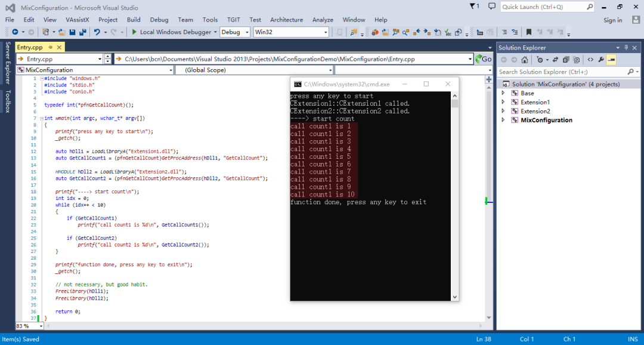Toggle bookmark with the bookmark icon
Image resolution: width=644 pixels, height=345 pixels.
pos(528,32)
